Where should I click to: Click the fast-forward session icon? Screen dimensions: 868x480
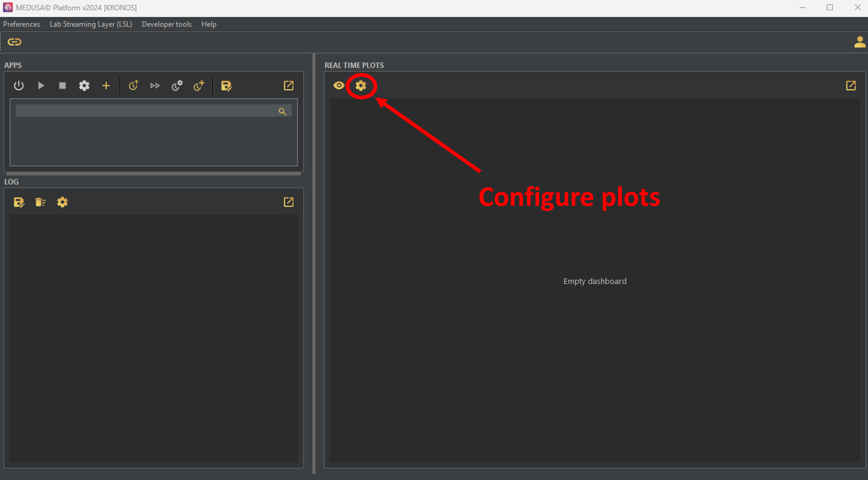pos(155,86)
